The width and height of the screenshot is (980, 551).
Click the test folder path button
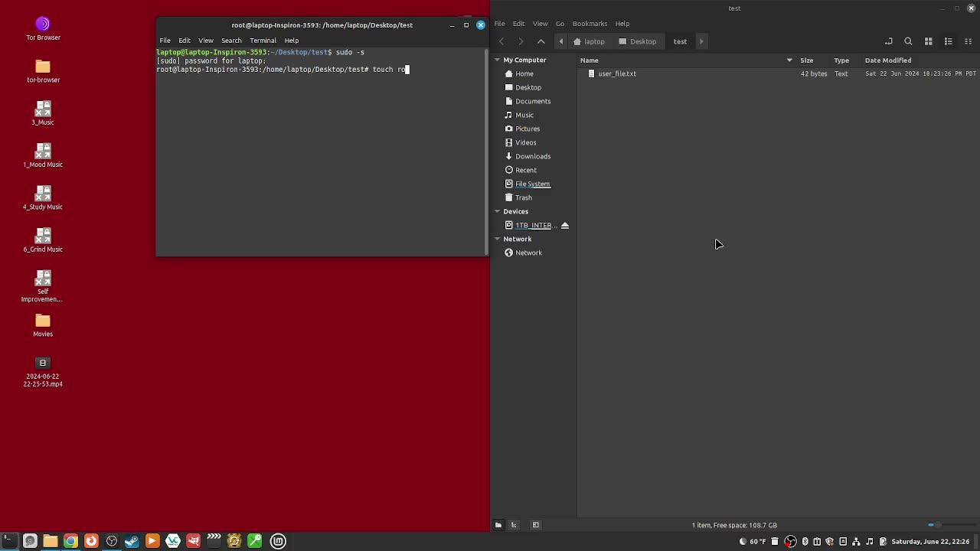pyautogui.click(x=680, y=41)
